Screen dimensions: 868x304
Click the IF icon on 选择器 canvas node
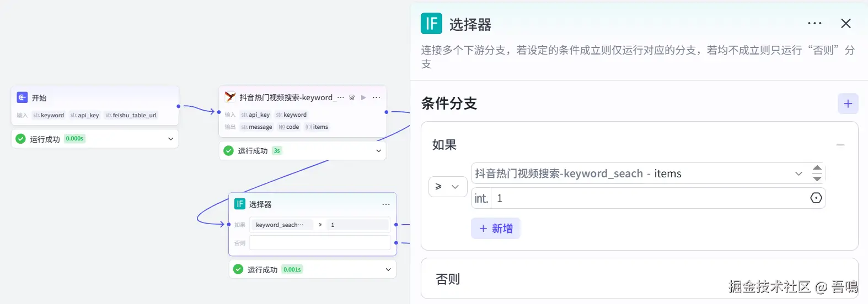[x=240, y=204]
